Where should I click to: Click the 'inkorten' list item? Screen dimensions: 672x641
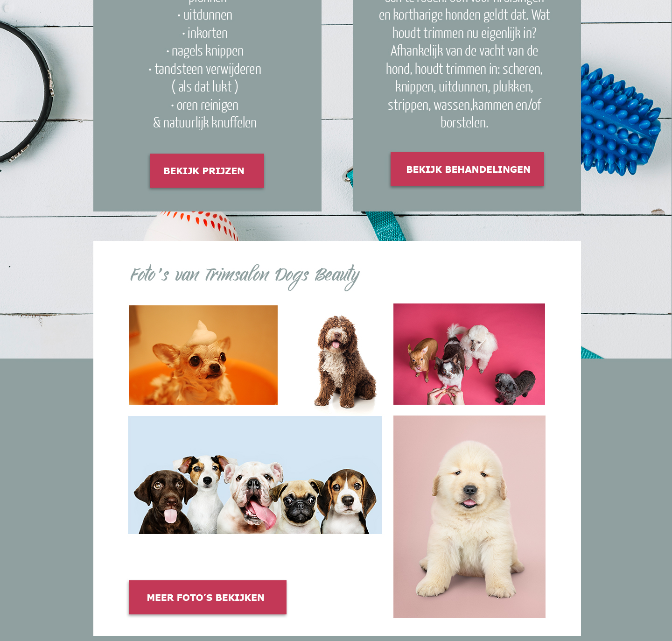(x=205, y=33)
